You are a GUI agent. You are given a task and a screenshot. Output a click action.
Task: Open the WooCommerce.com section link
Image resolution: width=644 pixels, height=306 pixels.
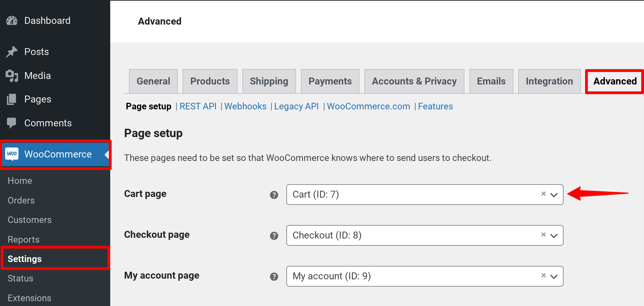tap(368, 106)
